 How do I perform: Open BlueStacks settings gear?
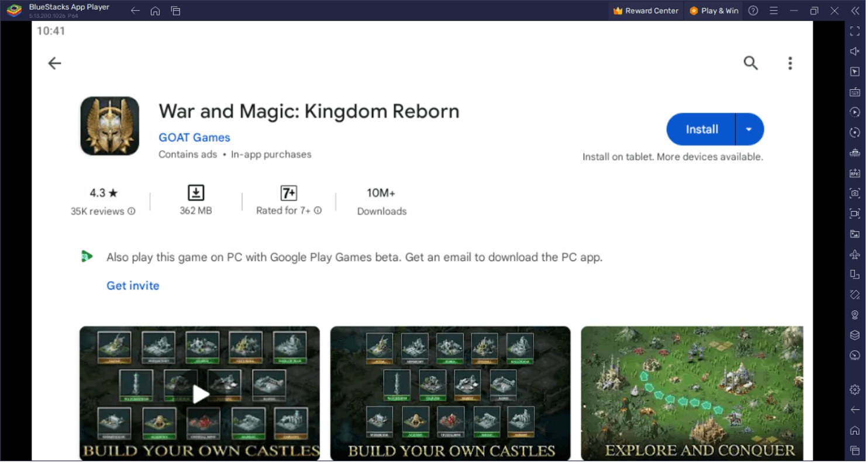(855, 389)
